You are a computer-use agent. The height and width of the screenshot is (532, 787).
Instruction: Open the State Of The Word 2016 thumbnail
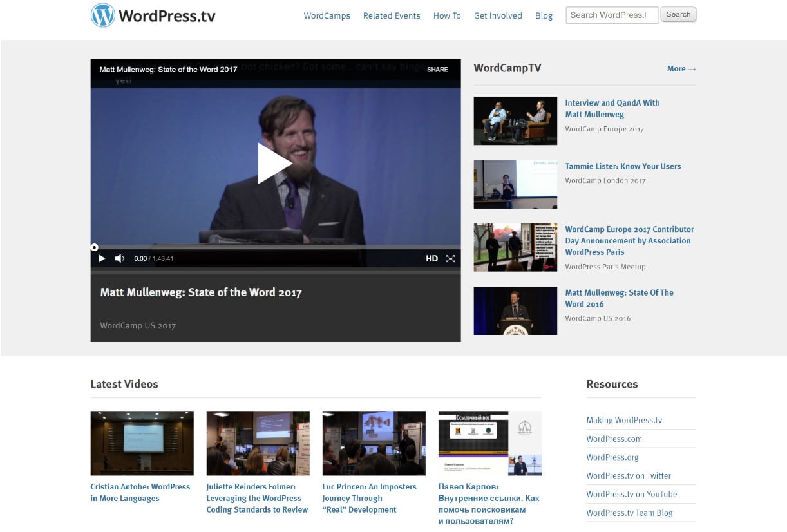[x=515, y=310]
